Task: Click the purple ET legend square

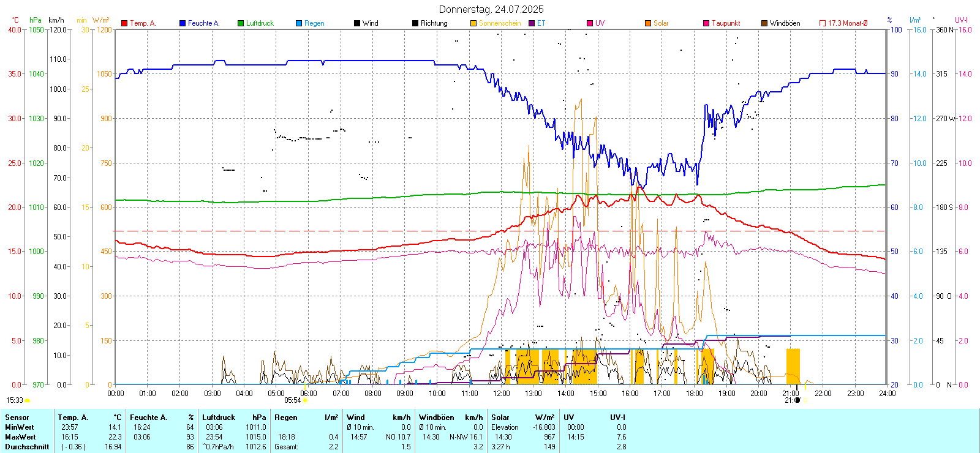Action: coord(532,23)
